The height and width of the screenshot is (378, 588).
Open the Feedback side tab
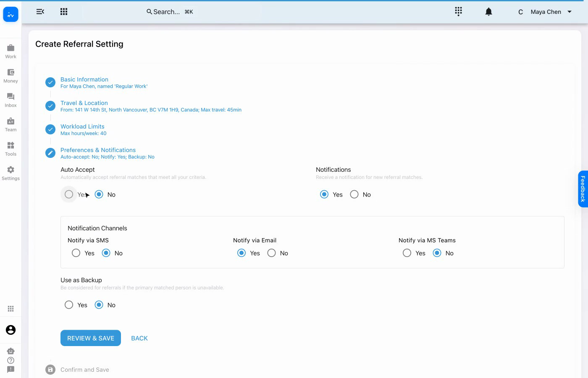[583, 189]
